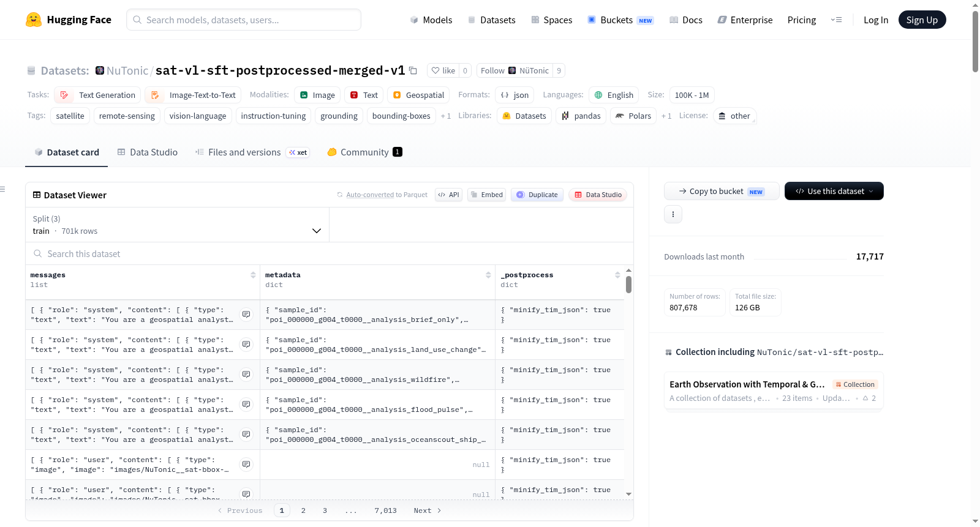
Task: Open the json format tag
Action: (x=514, y=95)
